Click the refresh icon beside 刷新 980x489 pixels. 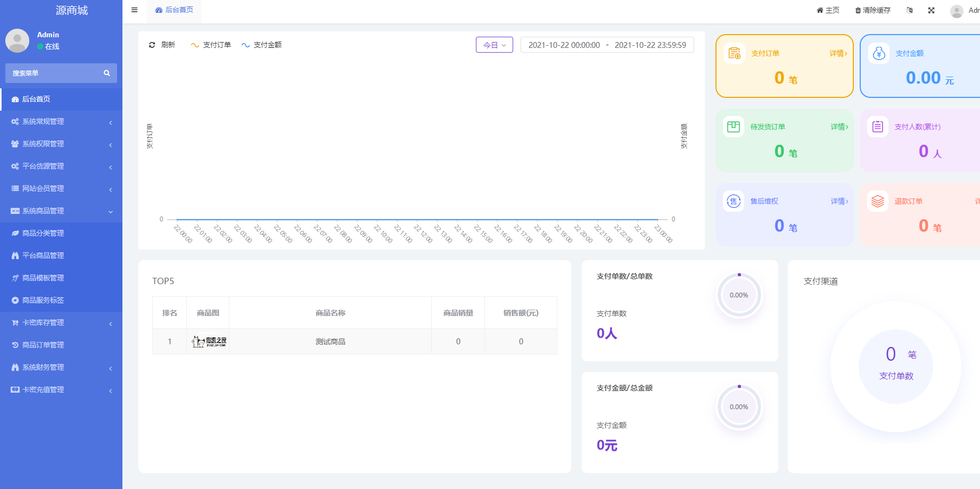[152, 45]
